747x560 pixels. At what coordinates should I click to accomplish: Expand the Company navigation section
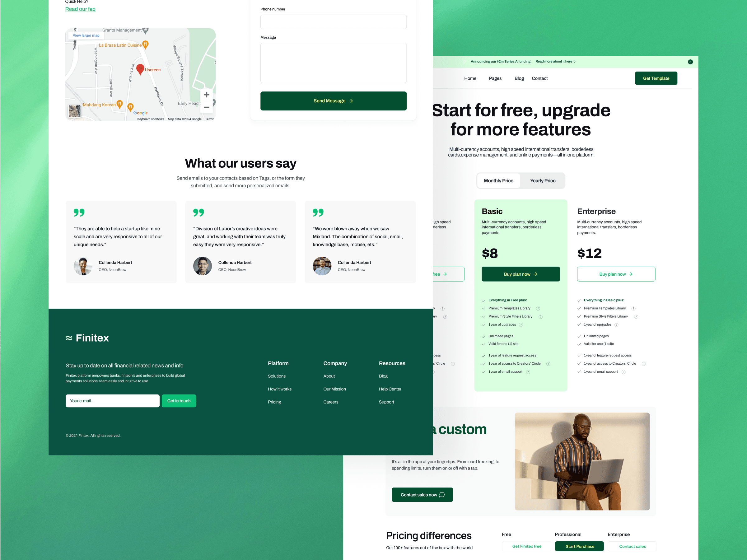[334, 363]
